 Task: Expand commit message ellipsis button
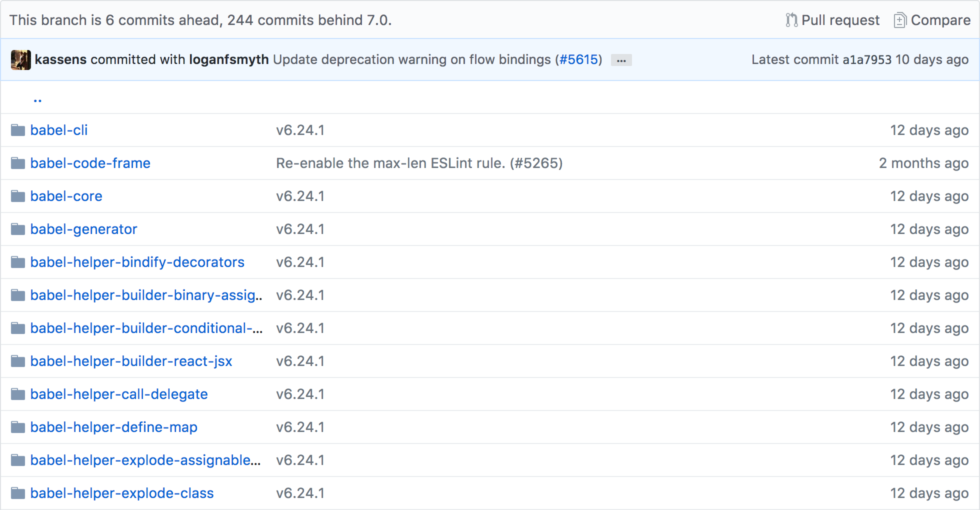621,60
